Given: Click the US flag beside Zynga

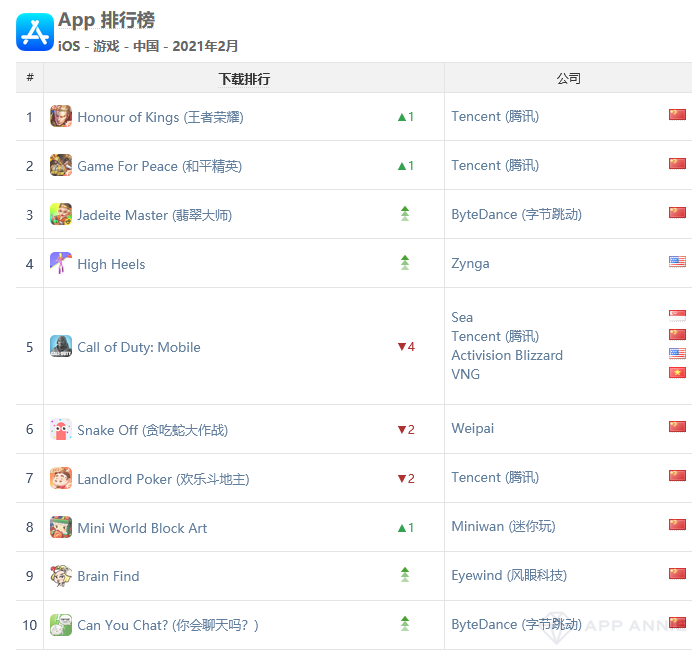Looking at the screenshot, I should point(677,262).
